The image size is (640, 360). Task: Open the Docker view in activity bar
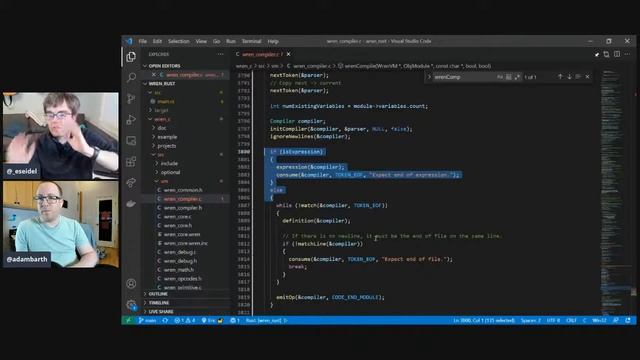131,203
